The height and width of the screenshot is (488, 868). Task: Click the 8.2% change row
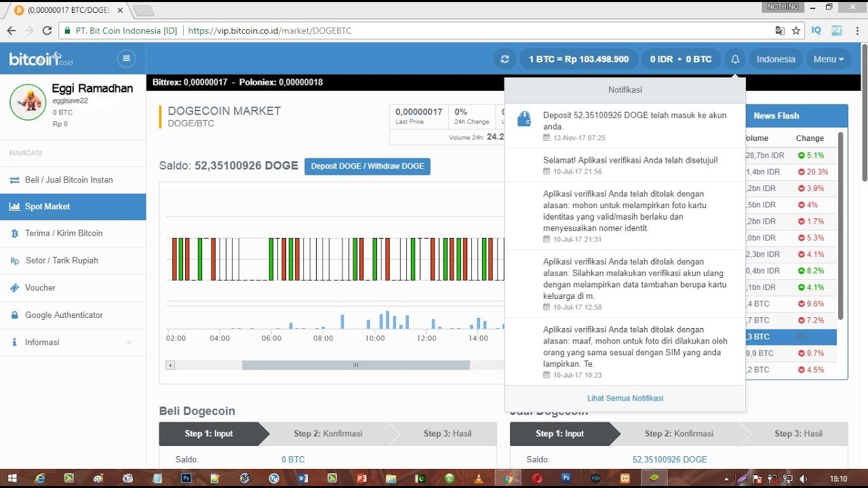pos(791,270)
